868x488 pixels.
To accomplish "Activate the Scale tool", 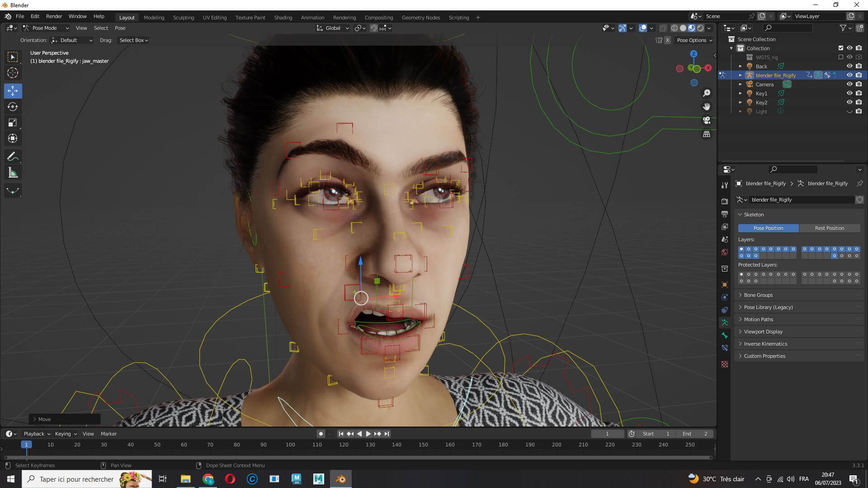I will pos(13,123).
